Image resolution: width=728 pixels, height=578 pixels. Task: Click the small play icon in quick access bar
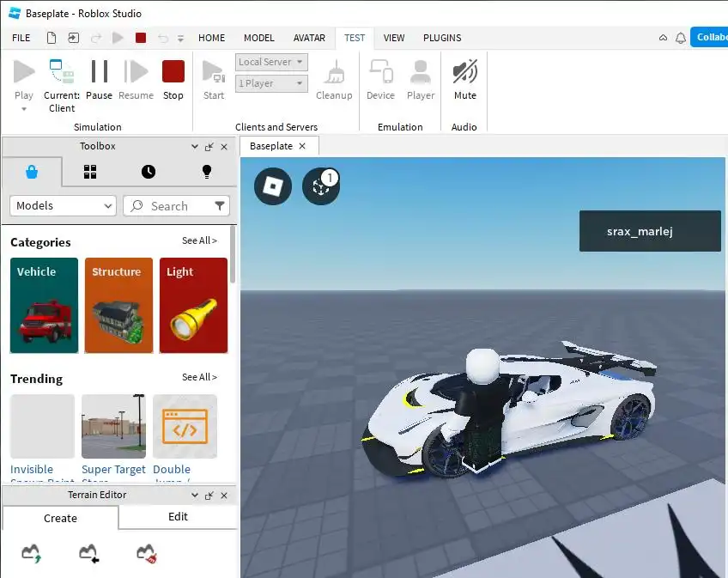(x=118, y=38)
